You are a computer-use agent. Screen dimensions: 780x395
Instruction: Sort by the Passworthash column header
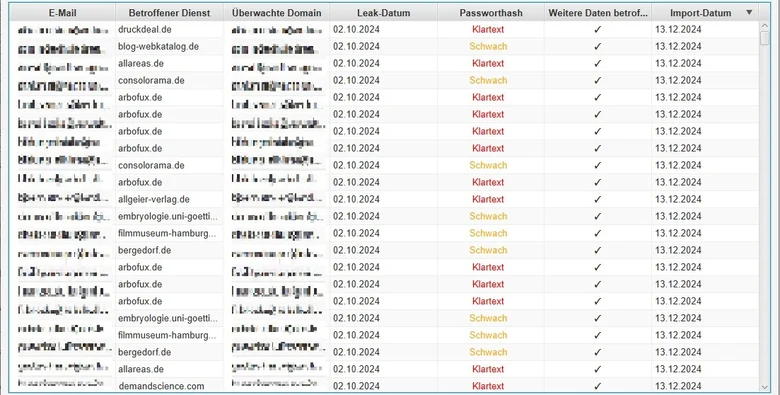point(491,12)
